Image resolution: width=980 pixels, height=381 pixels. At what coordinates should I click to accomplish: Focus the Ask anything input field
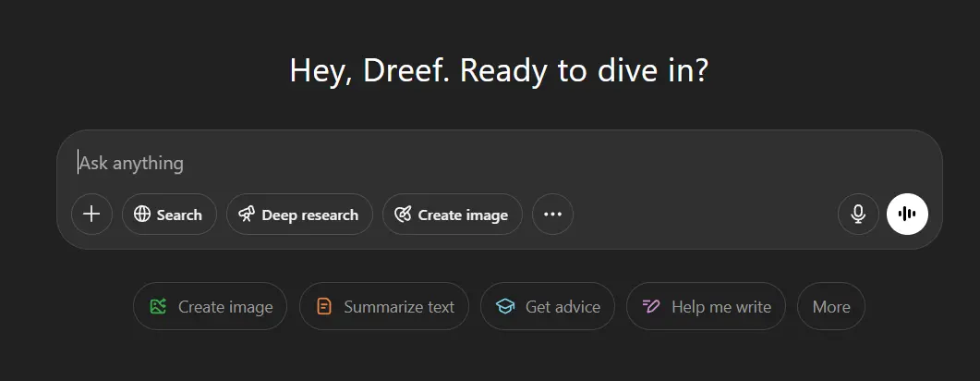500,164
